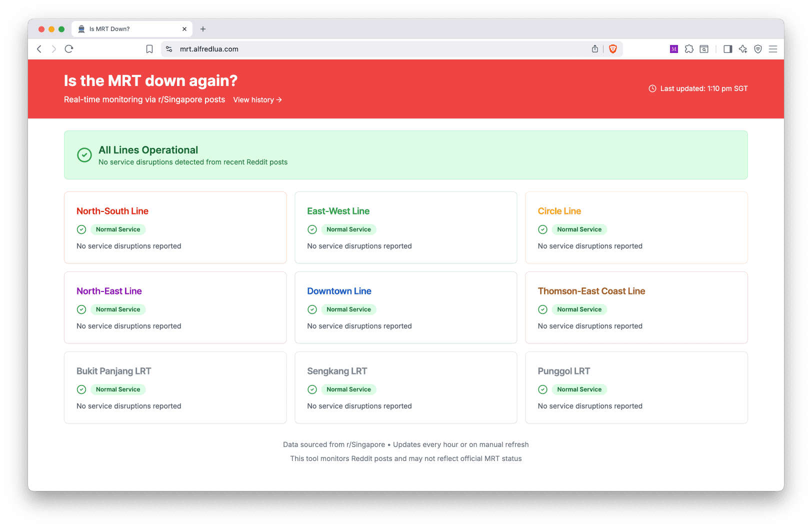The width and height of the screenshot is (812, 528).
Task: Open a new tab with plus button
Action: (x=203, y=29)
